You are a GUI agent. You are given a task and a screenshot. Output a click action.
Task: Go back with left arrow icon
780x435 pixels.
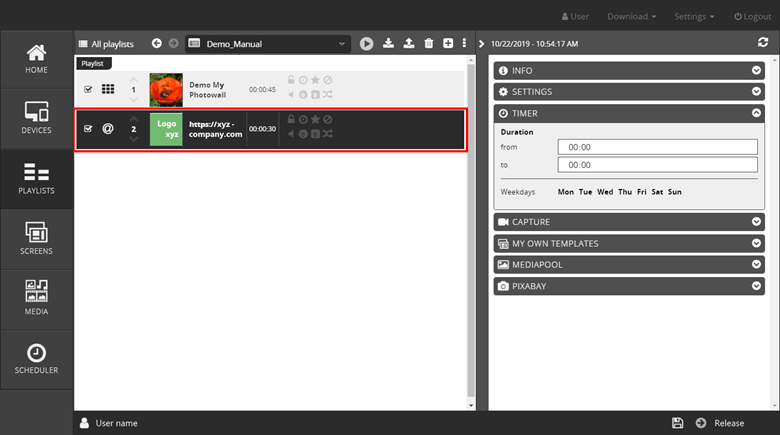coord(157,43)
